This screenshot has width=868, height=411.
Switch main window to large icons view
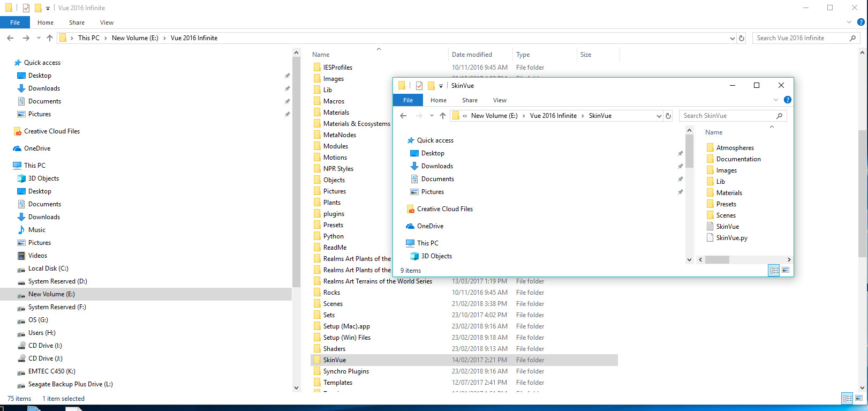coord(859,398)
